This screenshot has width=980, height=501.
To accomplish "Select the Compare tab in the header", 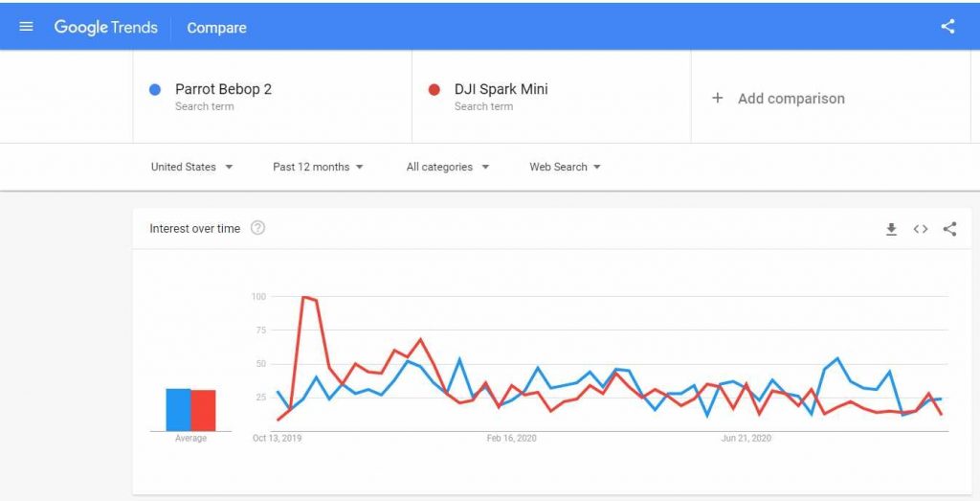I will [216, 28].
